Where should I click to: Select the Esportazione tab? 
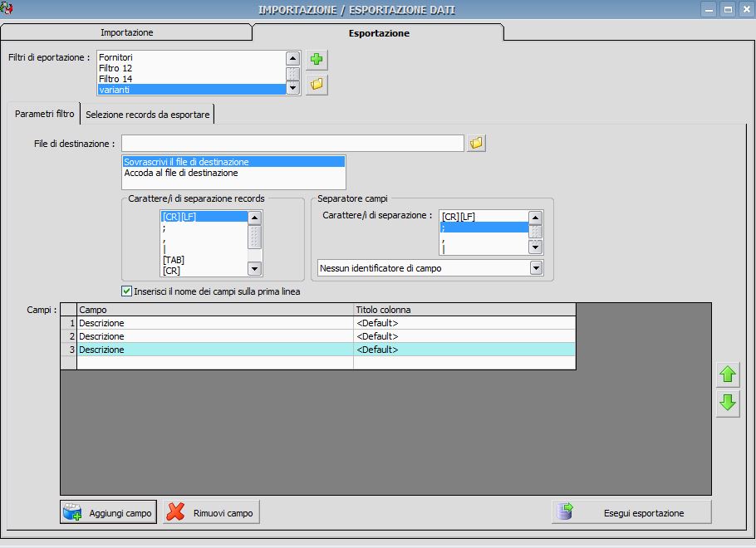(x=379, y=32)
